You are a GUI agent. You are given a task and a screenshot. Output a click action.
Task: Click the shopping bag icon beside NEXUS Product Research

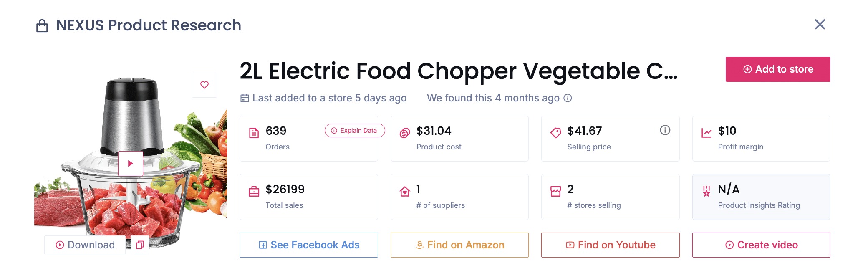point(41,25)
